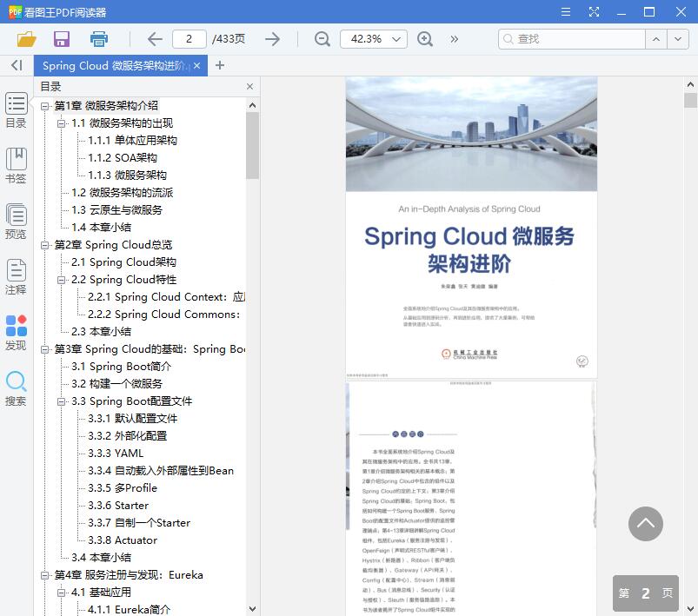Jump to top with the round up-arrow button
Viewport: 698px width, 616px height.
(646, 523)
